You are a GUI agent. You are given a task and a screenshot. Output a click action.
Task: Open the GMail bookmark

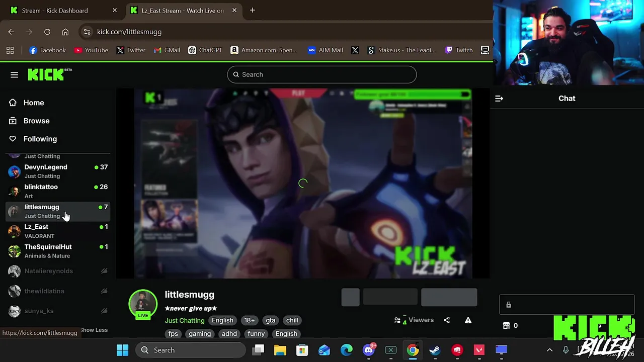point(167,50)
